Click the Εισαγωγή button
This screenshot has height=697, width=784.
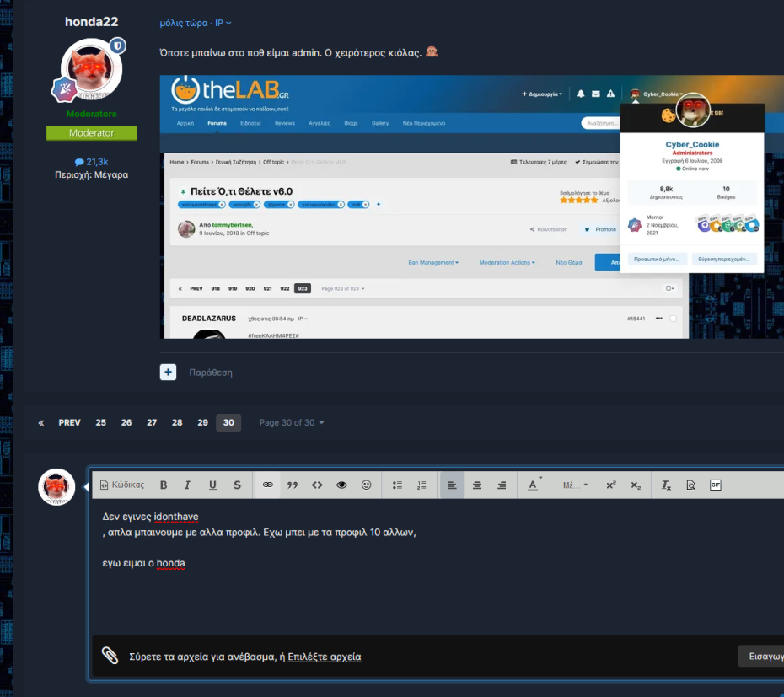point(761,656)
